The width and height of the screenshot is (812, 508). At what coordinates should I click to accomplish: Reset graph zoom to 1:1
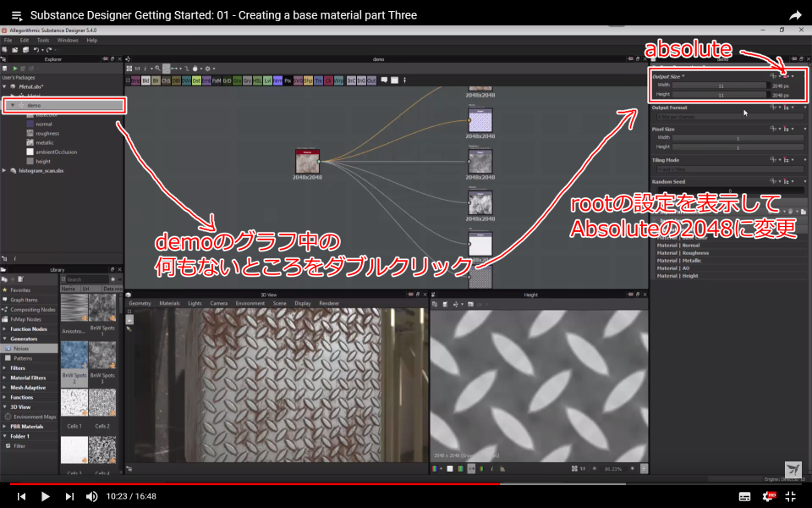(137, 69)
